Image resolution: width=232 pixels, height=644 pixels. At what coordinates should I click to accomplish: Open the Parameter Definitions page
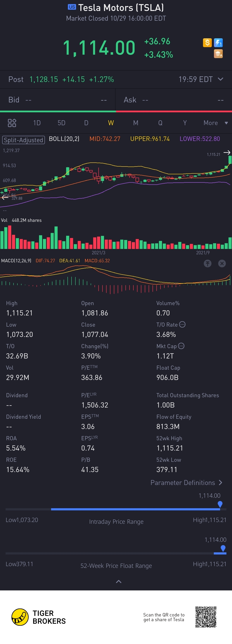(x=186, y=482)
